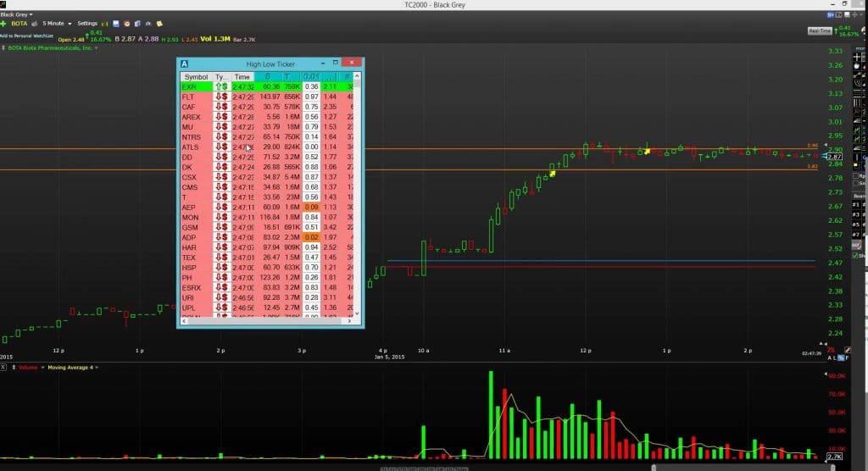Select the UPL symbol row

(267, 308)
